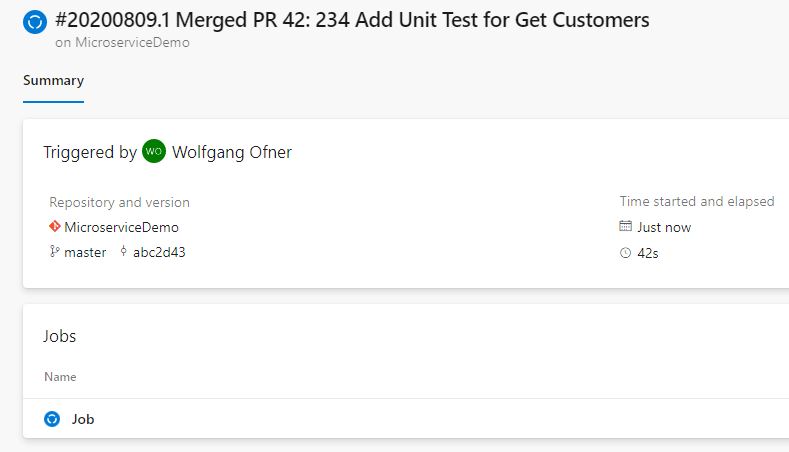
Task: Click the commit icon beside abc2d43
Action: pyautogui.click(x=123, y=252)
